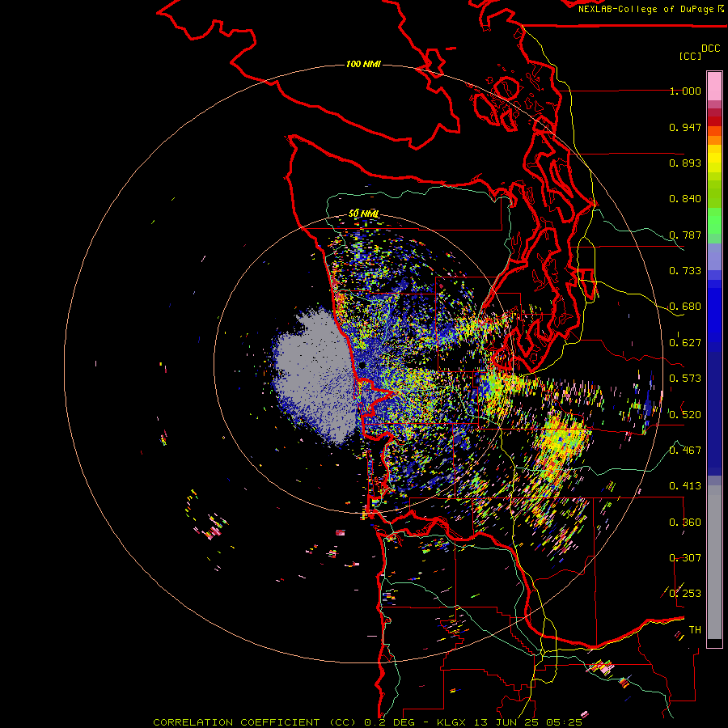Click the KLGX radar site identifier
The image size is (728, 728).
coord(451,722)
